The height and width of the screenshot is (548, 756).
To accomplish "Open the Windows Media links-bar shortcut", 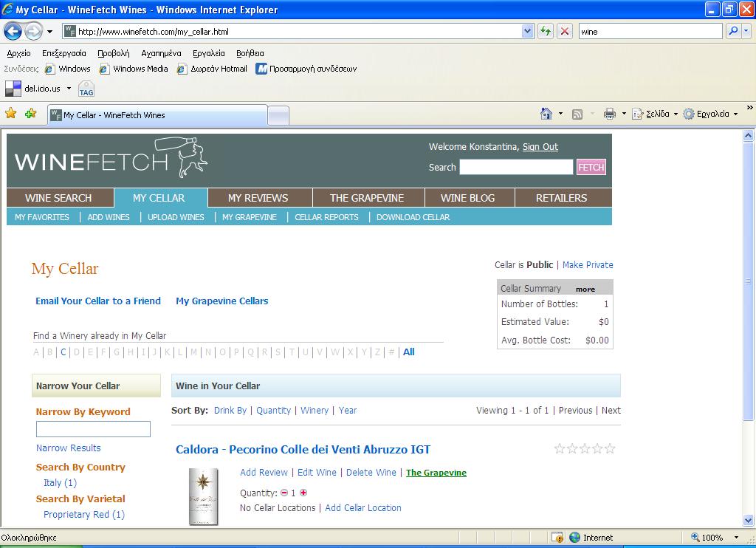I will 134,69.
